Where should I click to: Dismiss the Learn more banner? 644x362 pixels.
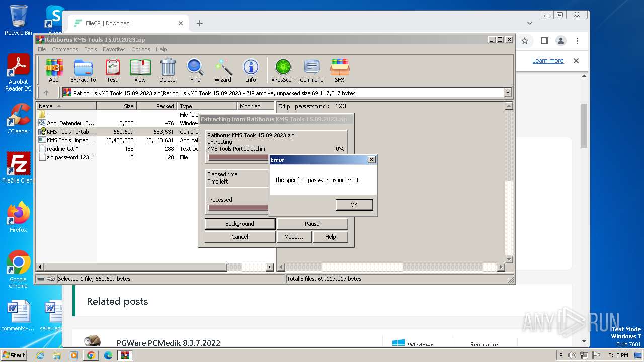[x=576, y=61]
